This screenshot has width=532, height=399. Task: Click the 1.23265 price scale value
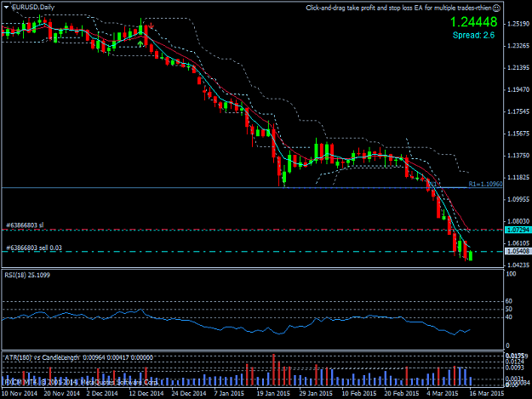(518, 46)
